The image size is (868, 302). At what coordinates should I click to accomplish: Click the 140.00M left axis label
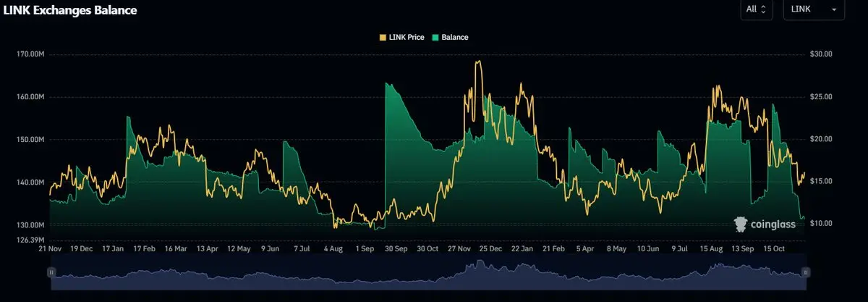click(30, 182)
